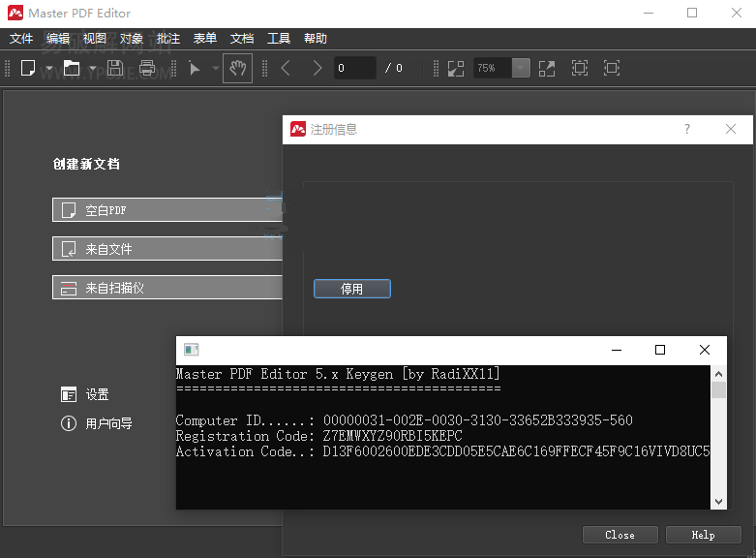
Task: Open the 75% zoom level dropdown
Action: point(521,68)
